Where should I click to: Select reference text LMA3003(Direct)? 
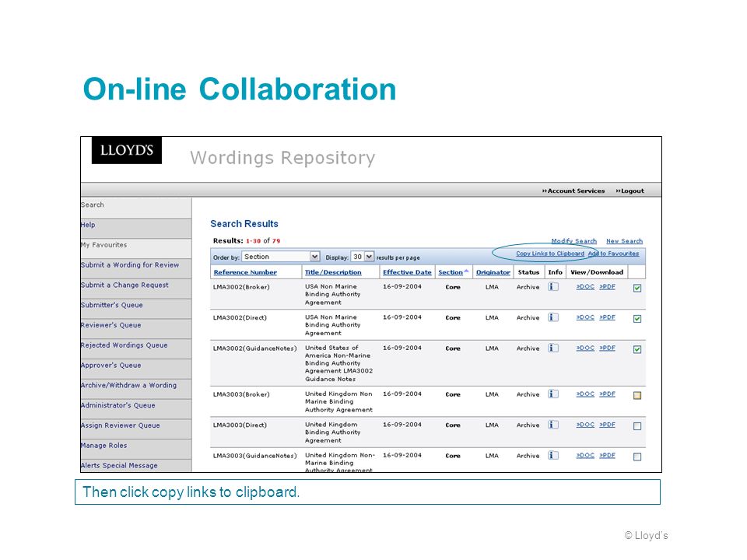[240, 425]
